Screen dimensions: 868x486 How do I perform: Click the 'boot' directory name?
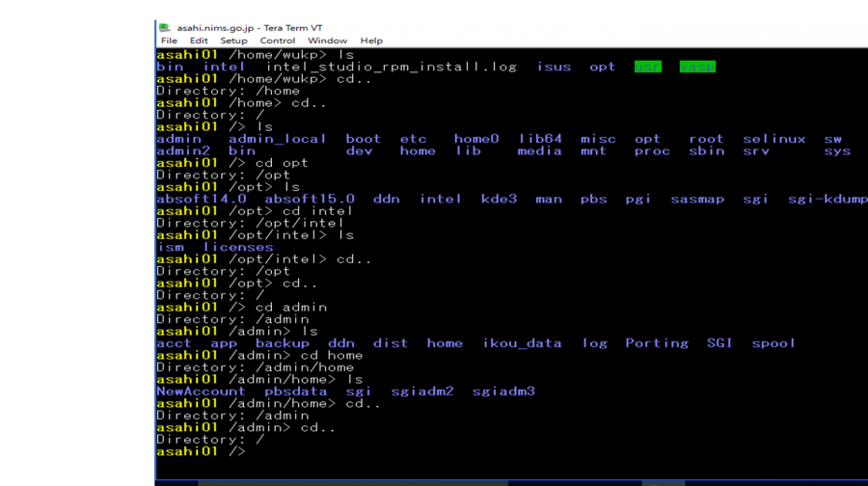point(364,139)
